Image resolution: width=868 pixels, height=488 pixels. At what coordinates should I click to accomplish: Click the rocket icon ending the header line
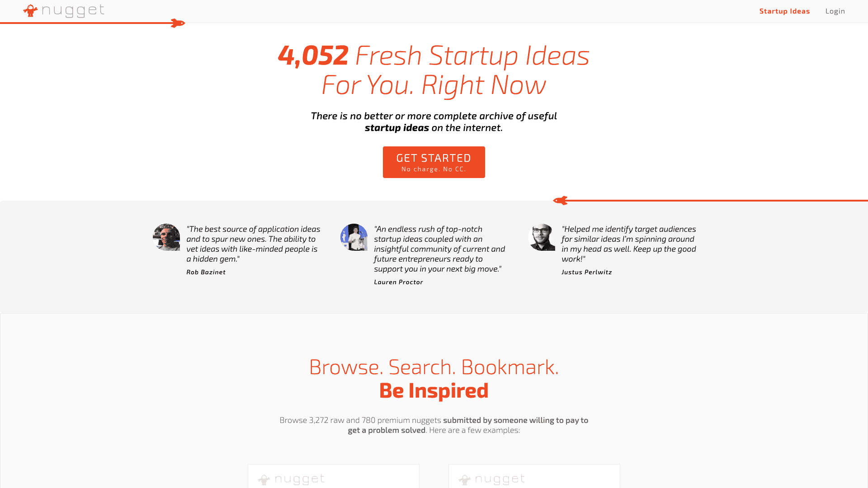pos(178,23)
